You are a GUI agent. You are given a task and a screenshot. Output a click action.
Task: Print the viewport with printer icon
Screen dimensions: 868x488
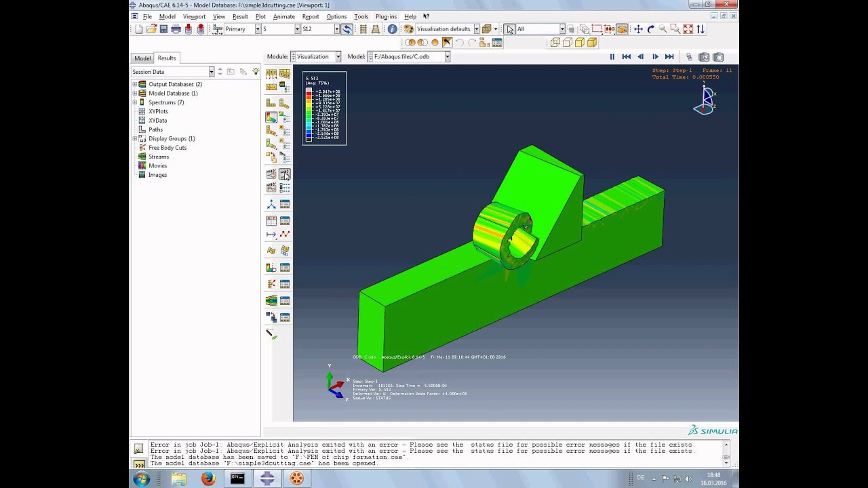(176, 29)
